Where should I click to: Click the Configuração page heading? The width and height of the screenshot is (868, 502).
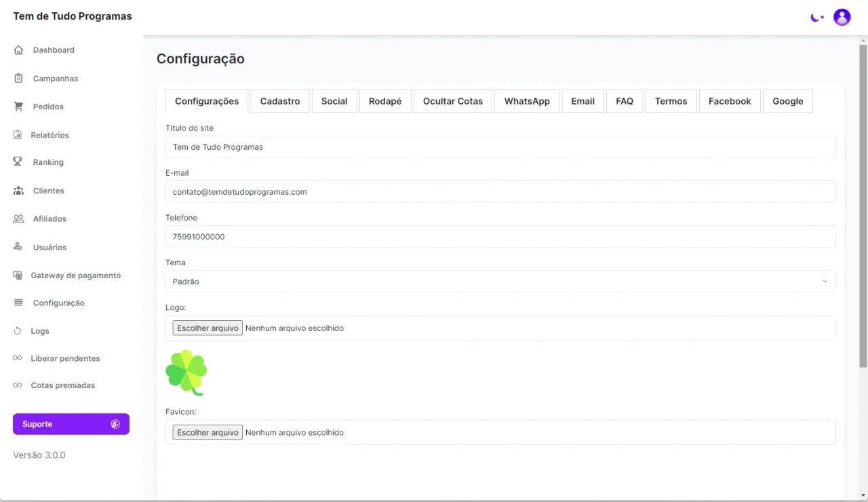click(x=201, y=59)
